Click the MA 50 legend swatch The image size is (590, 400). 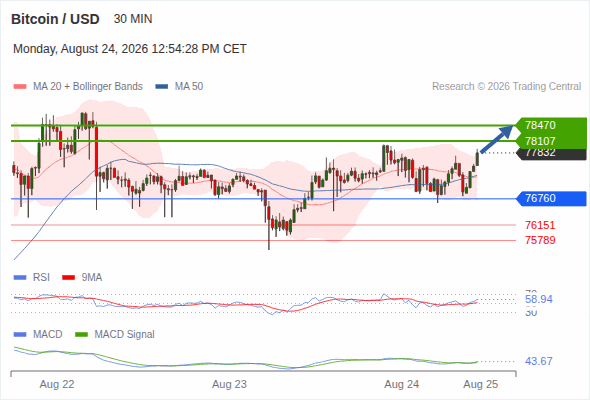[162, 87]
